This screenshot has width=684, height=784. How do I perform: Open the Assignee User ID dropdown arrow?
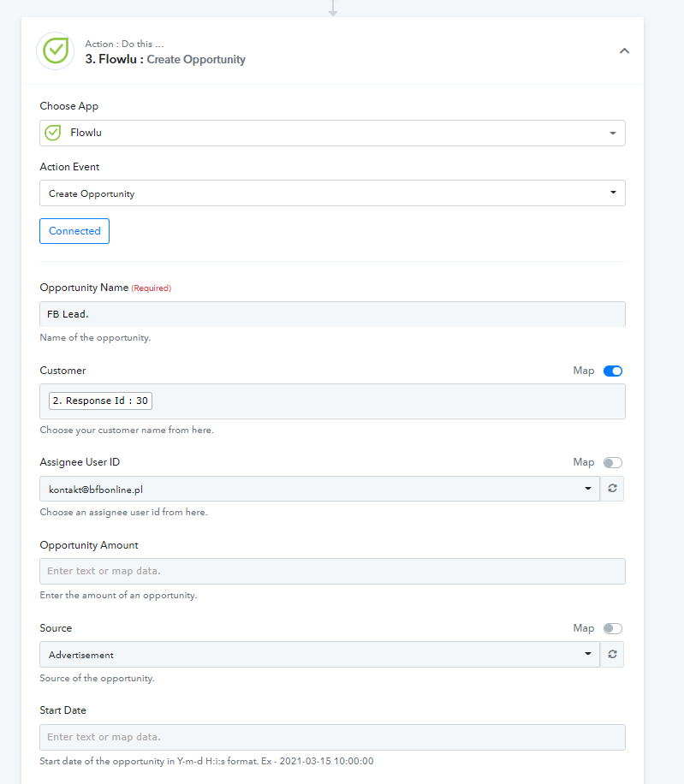[x=588, y=489]
